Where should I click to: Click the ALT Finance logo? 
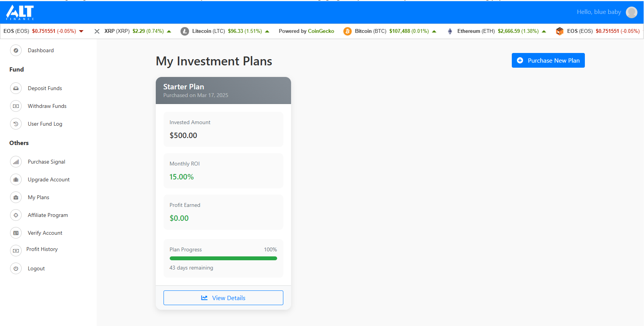click(x=20, y=12)
